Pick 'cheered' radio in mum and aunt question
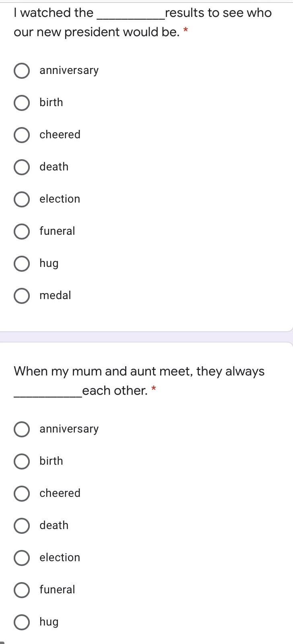This screenshot has height=644, width=293. (22, 494)
